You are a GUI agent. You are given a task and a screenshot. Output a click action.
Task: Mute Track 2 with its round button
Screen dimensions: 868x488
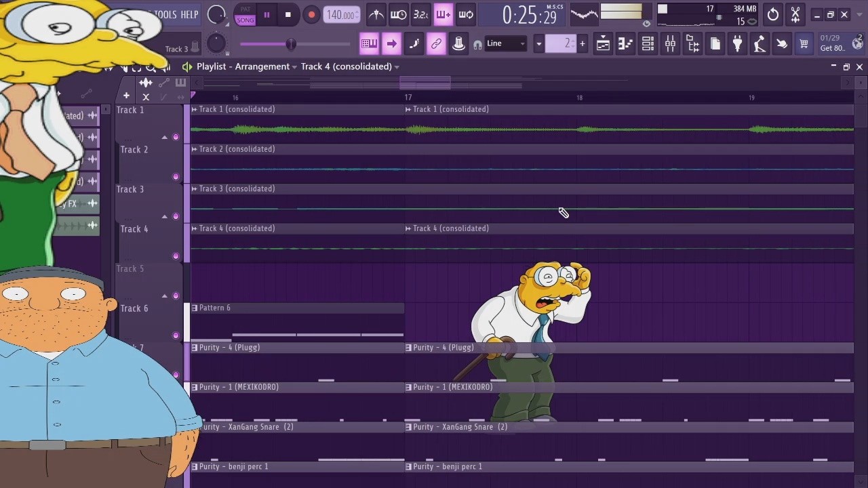(176, 177)
